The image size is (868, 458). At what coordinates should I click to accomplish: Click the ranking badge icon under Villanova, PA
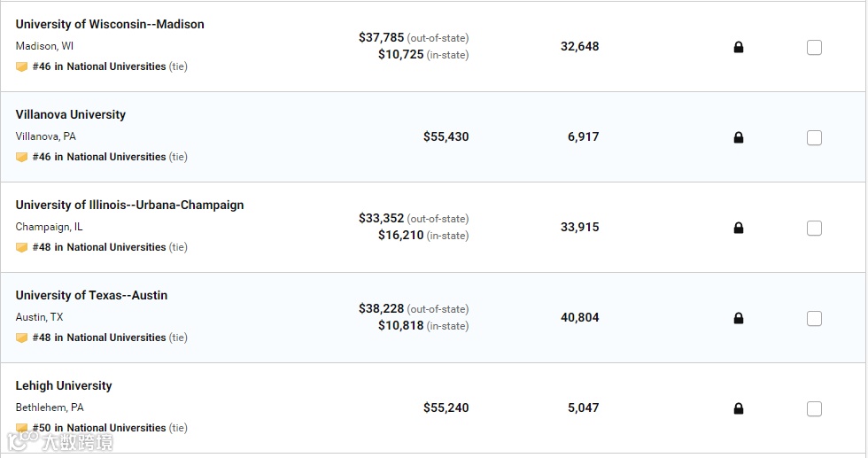[22, 157]
